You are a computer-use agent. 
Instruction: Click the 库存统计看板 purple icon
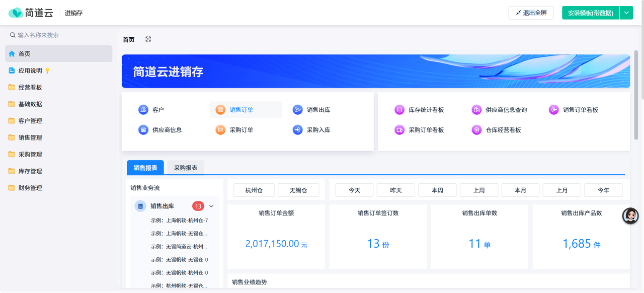pos(399,110)
